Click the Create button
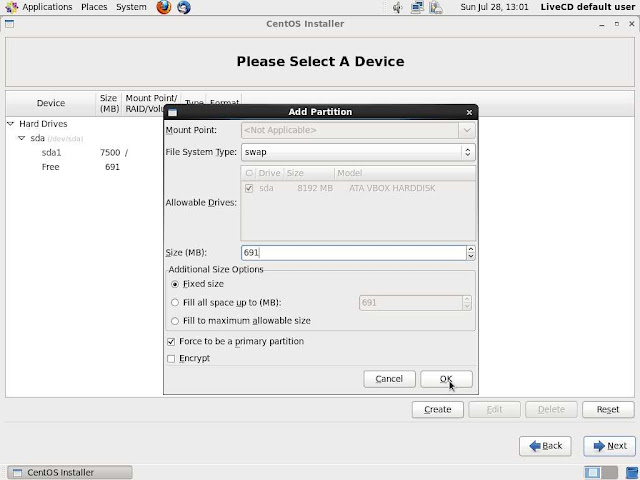This screenshot has width=640, height=480. coord(438,409)
